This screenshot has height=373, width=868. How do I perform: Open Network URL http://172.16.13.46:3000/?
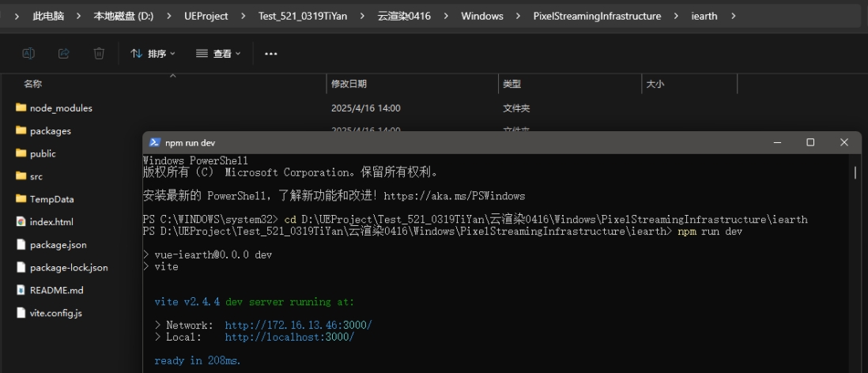298,325
